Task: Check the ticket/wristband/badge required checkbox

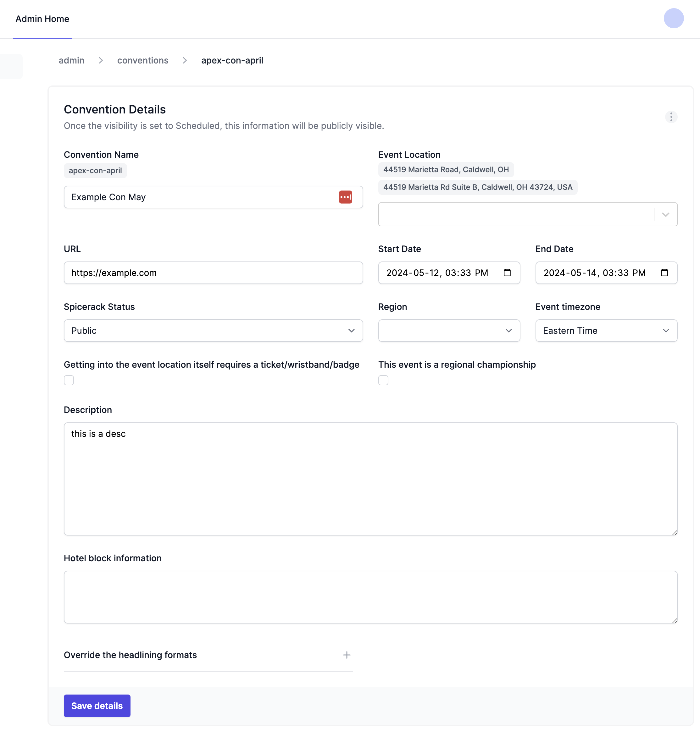Action: [x=69, y=380]
